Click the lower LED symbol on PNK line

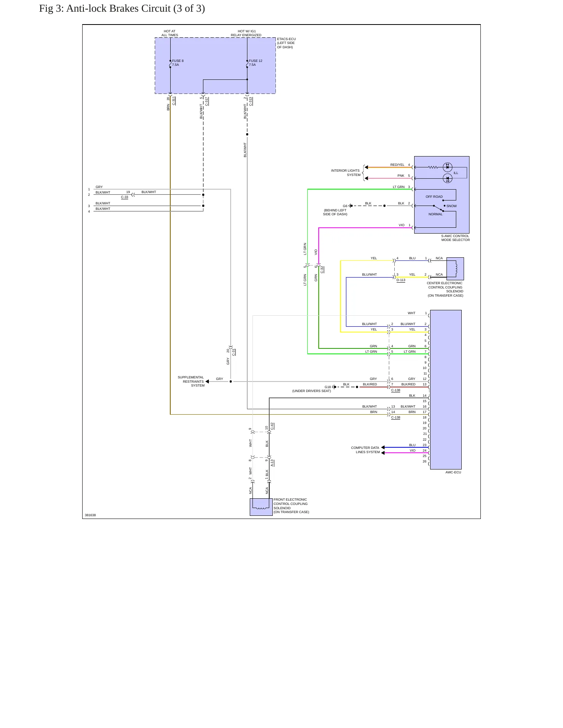448,178
